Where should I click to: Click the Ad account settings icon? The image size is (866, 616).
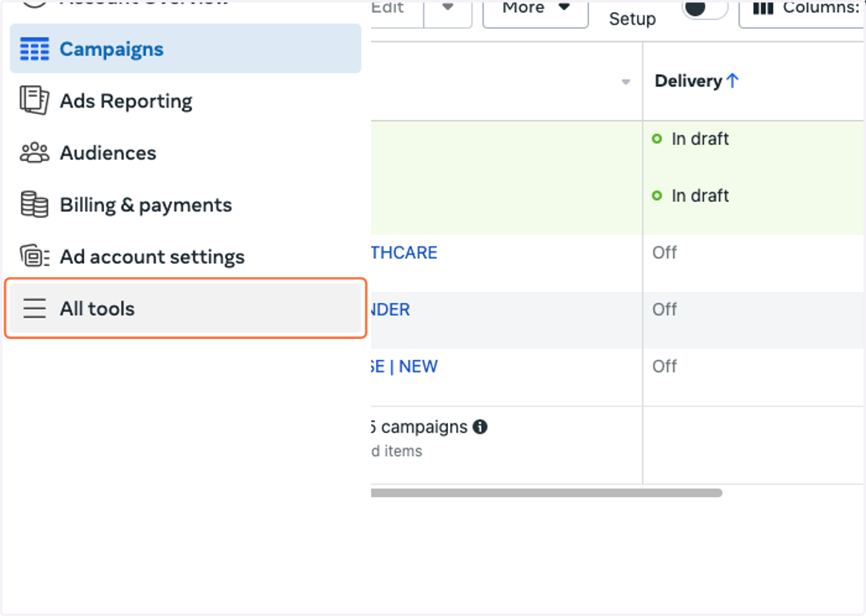34,256
